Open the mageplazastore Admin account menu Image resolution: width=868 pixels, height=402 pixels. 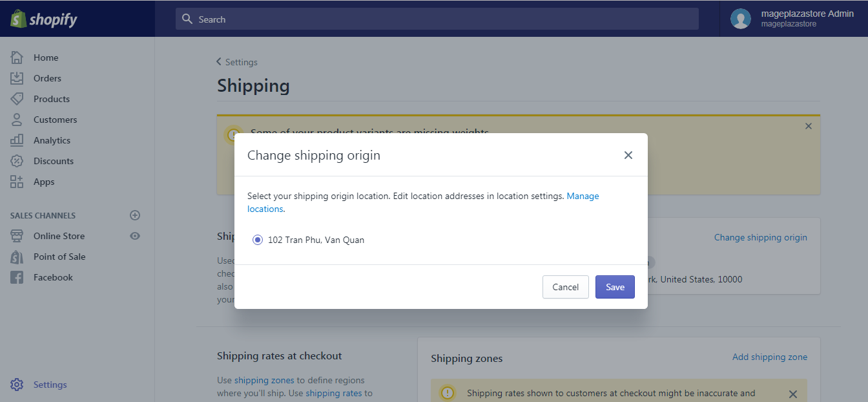coord(793,19)
